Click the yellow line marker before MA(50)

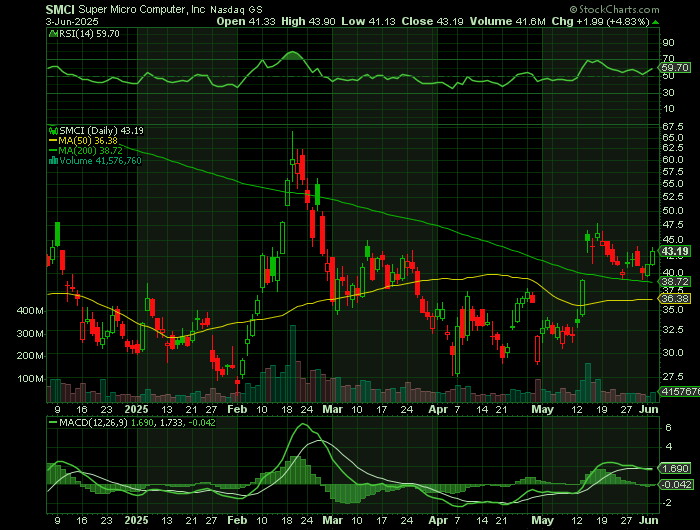(x=53, y=141)
